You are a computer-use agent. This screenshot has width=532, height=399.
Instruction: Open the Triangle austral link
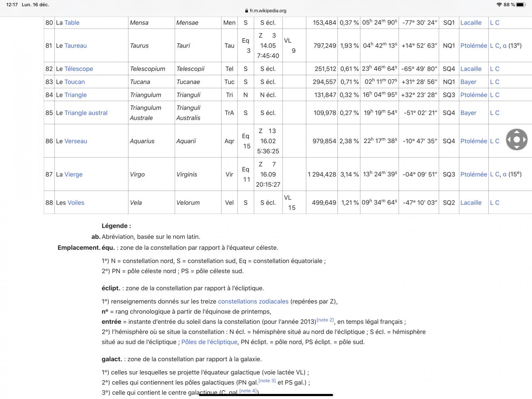[x=86, y=113]
